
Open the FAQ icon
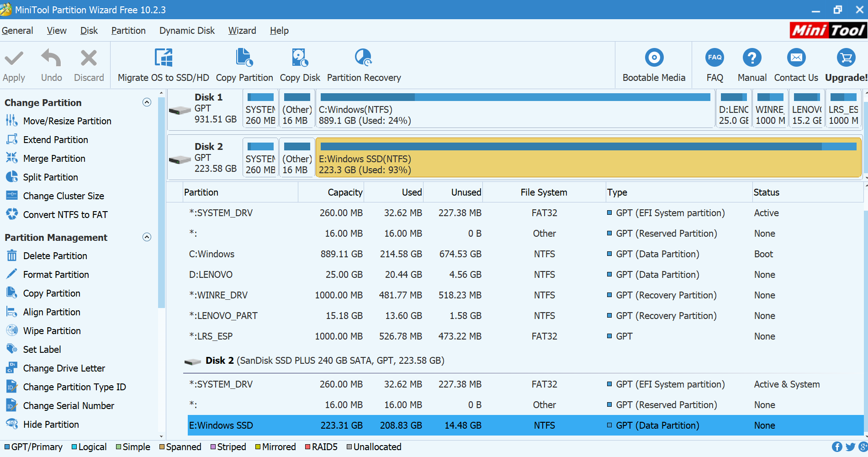coord(715,58)
